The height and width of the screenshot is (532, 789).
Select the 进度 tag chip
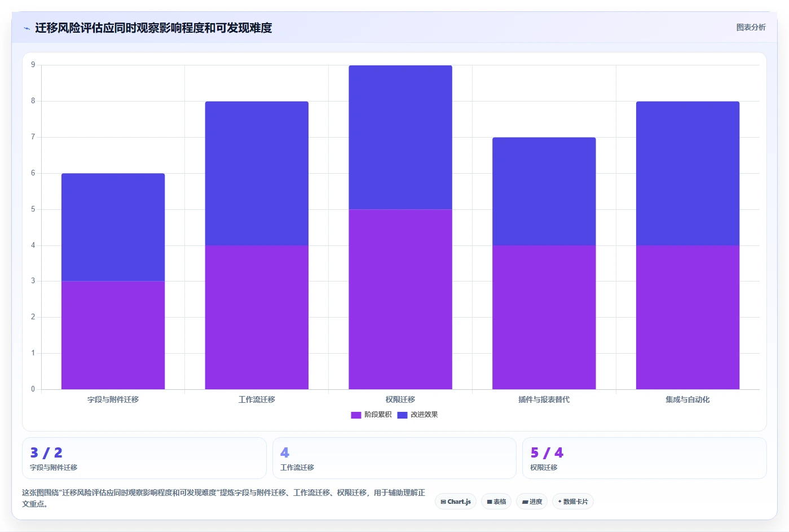pos(532,502)
